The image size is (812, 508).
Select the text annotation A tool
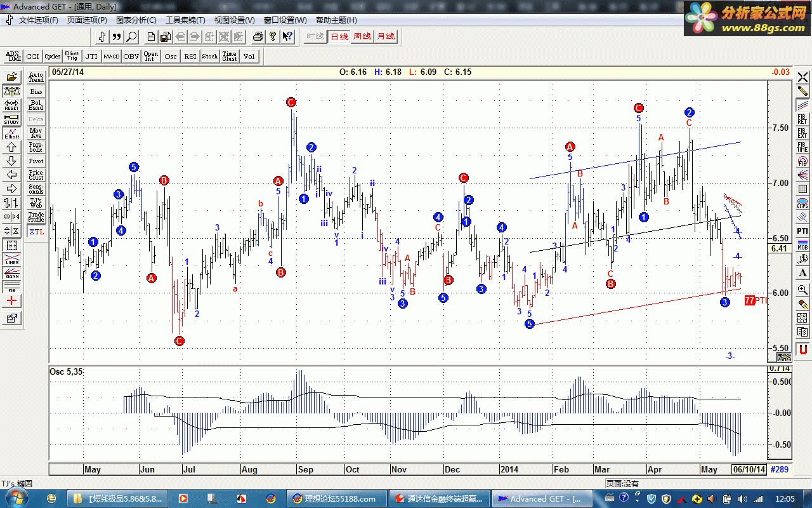[803, 273]
